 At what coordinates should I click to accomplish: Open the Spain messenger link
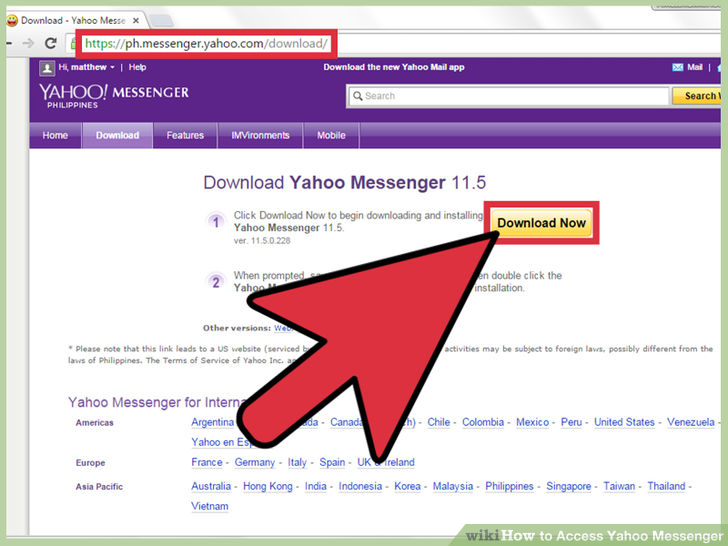[332, 462]
